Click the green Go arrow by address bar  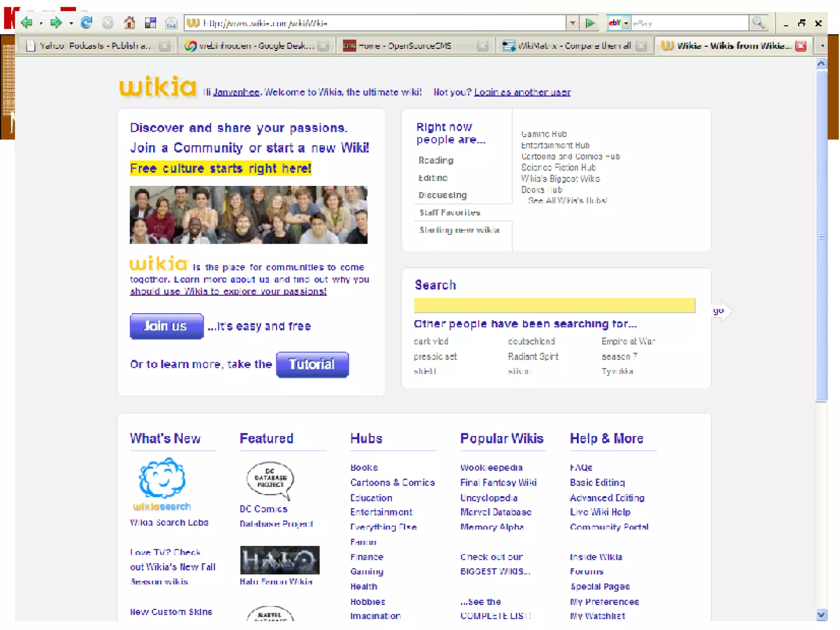590,23
